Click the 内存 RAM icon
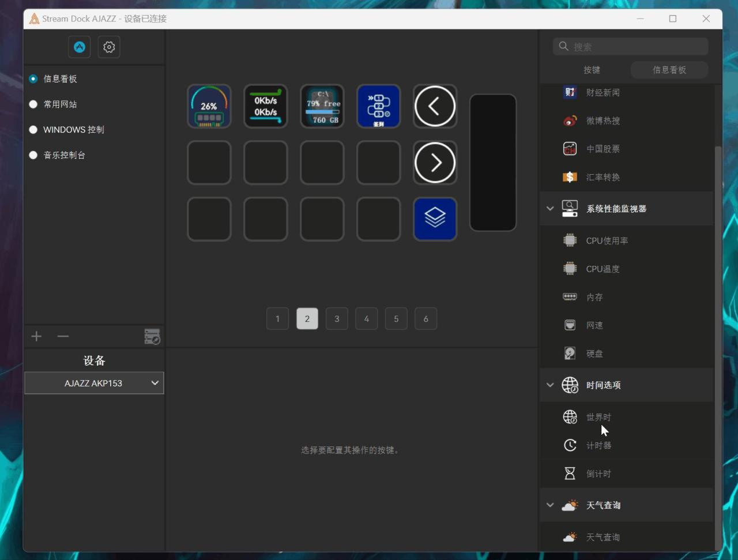Image resolution: width=738 pixels, height=560 pixels. (570, 297)
